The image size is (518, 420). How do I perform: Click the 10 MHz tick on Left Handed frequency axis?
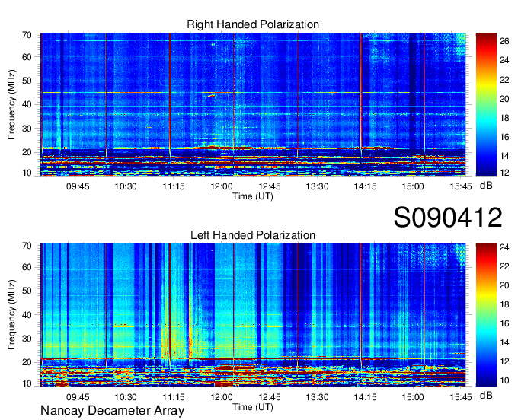click(27, 383)
